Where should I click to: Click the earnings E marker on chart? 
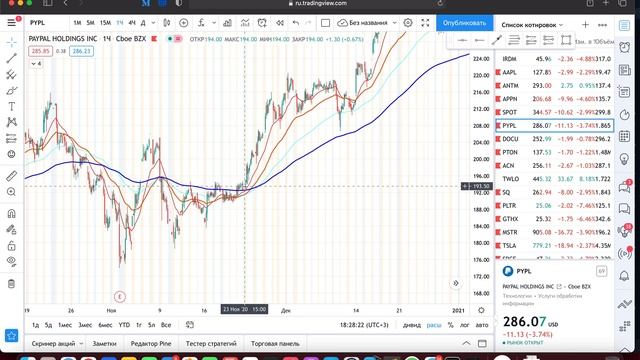click(x=120, y=297)
